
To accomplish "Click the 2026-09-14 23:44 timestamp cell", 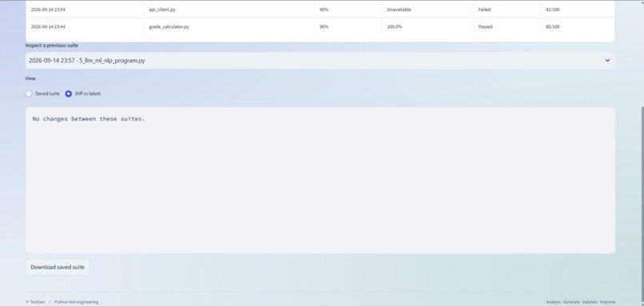I will point(85,26).
